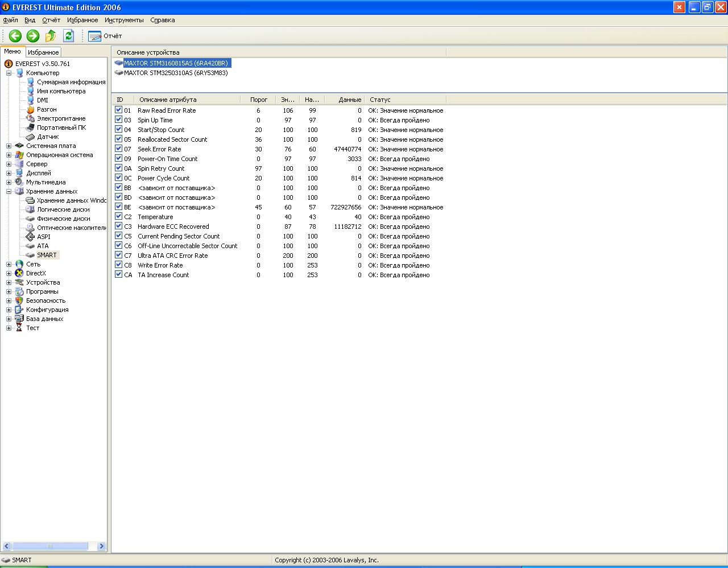Expand the Программы tree node
728x568 pixels.
(x=9, y=291)
